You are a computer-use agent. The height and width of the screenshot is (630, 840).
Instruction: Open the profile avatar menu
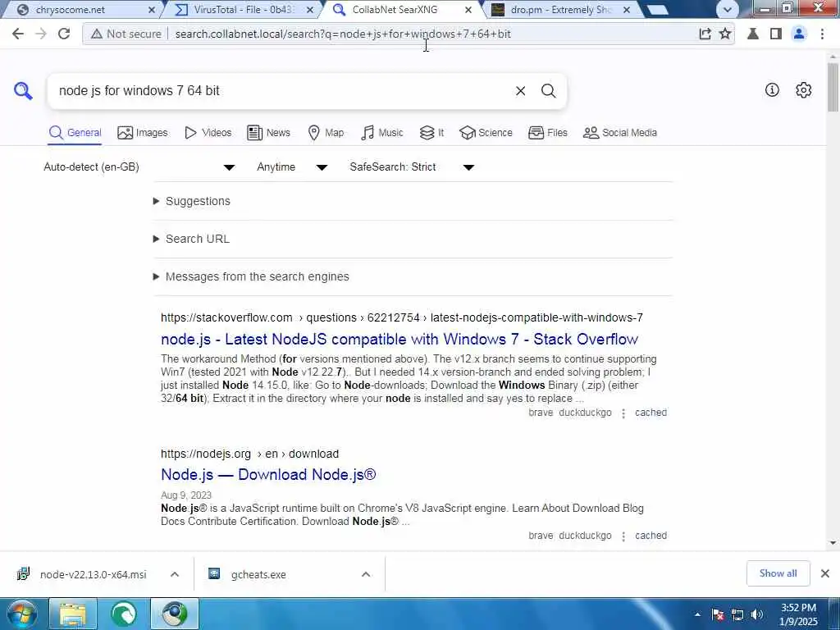coord(799,34)
